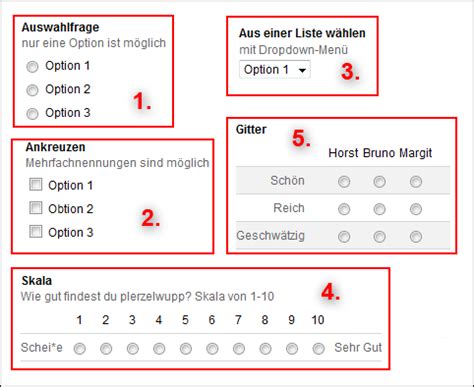Select rating 5 on the Skala
Screen dimensions: 474x387
(x=186, y=349)
